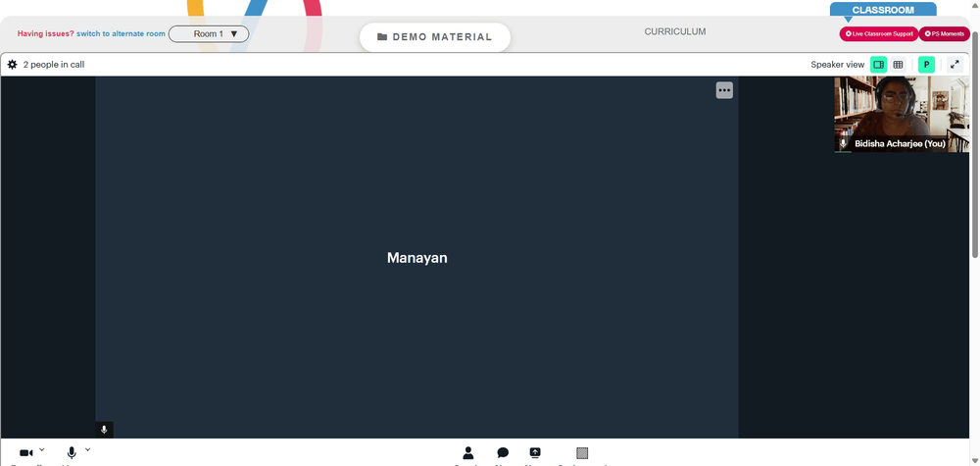
Task: Start screen share icon
Action: 535,453
